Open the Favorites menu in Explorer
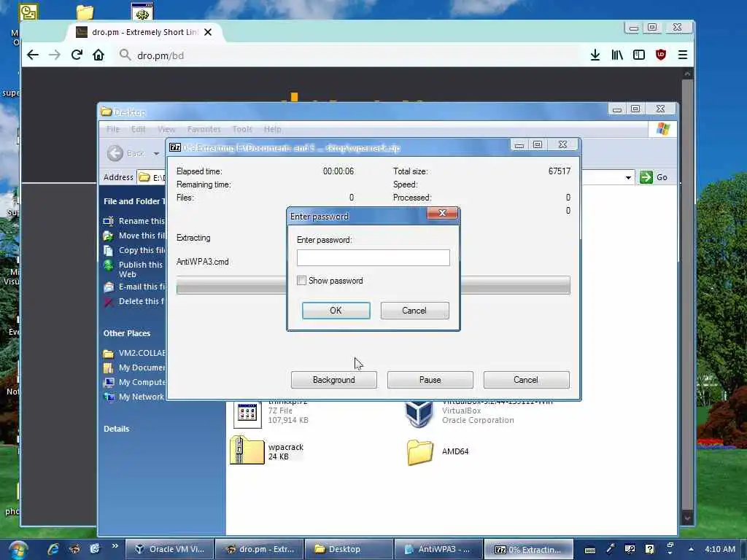 204,129
